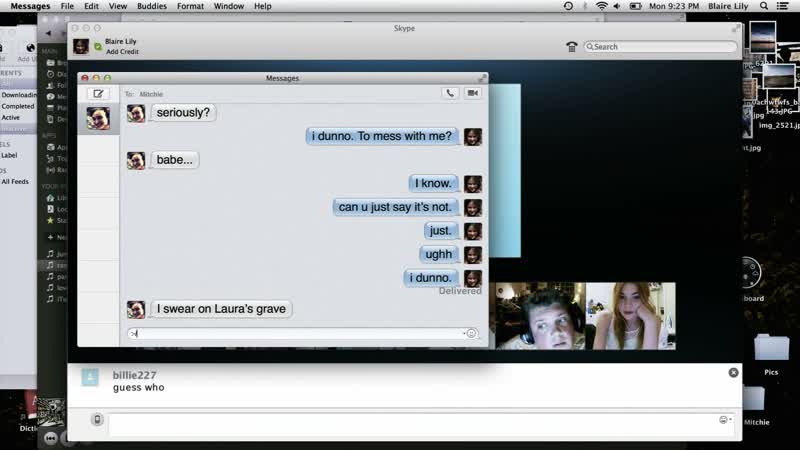
Task: Open the Messages application menu
Action: [x=30, y=6]
